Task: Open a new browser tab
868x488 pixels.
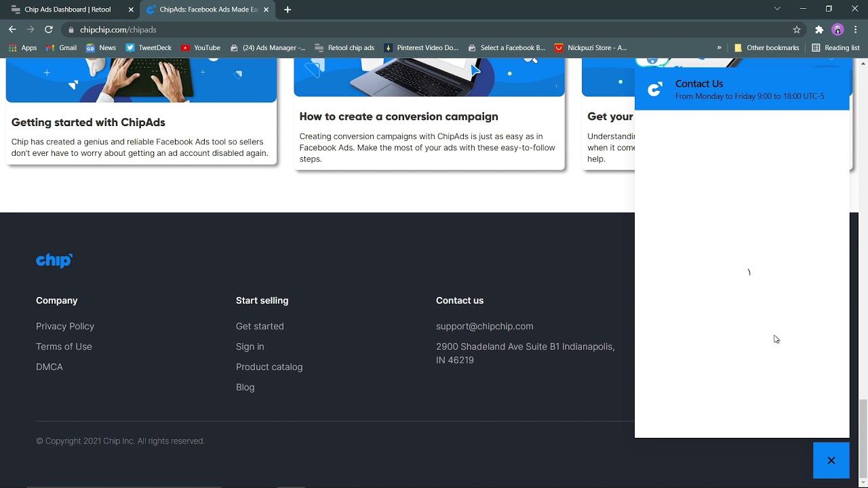Action: (x=288, y=9)
